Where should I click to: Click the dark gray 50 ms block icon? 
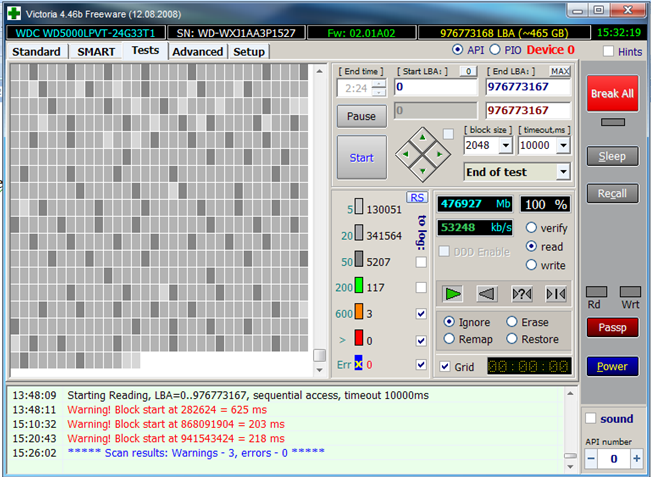coord(358,259)
